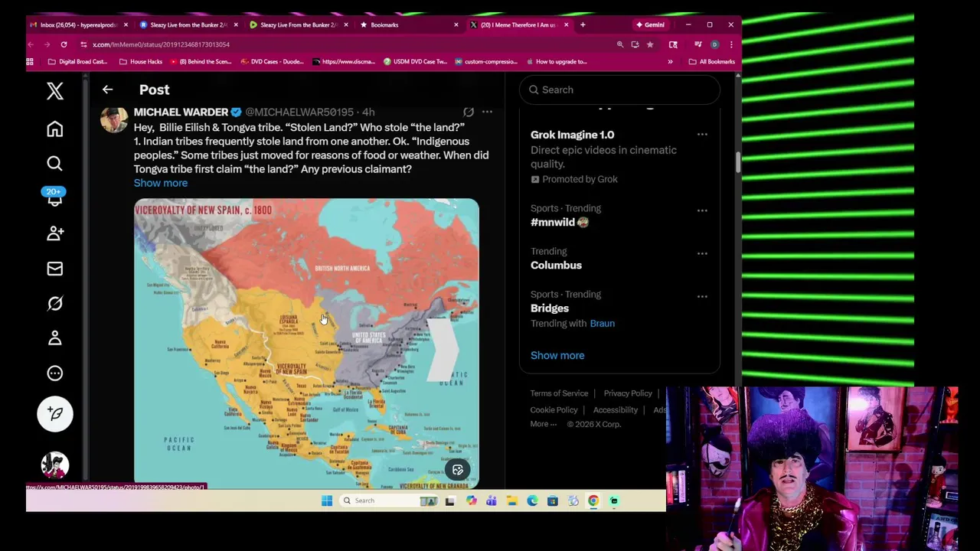Open Privacy Policy link
This screenshot has width=980, height=551.
pos(628,393)
